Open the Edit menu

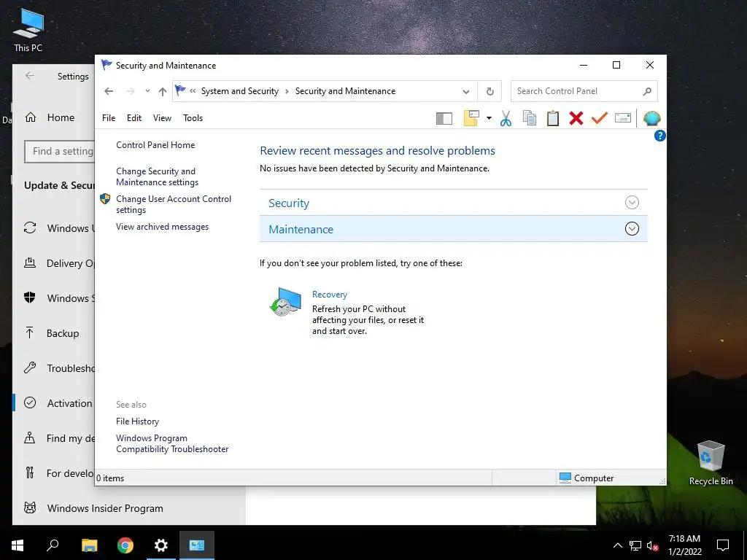coord(134,118)
